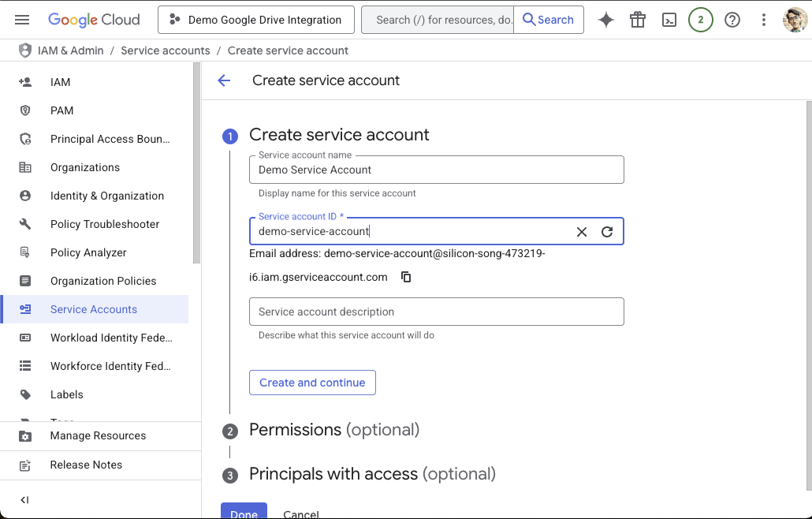
Task: Click the IAM add-person sidebar icon
Action: click(25, 82)
